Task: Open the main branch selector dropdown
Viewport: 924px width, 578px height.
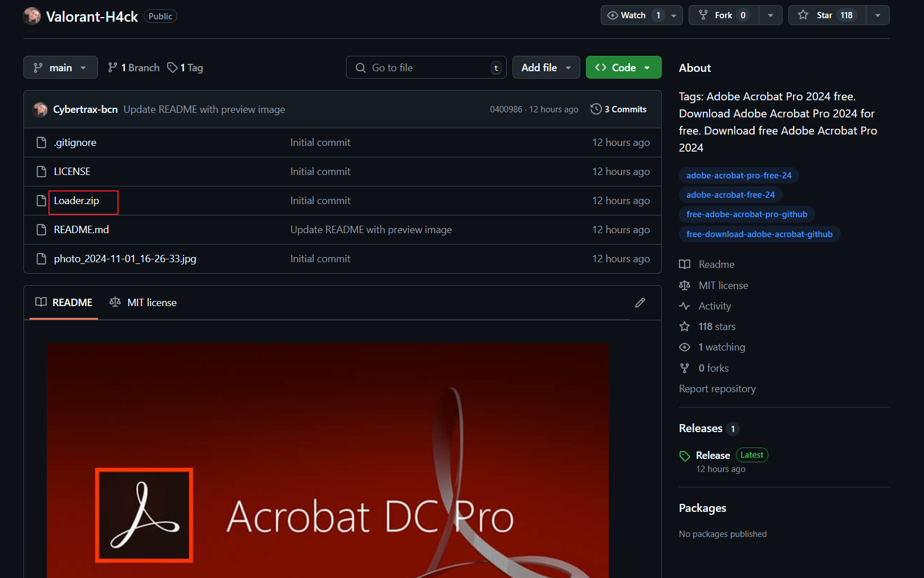Action: pyautogui.click(x=60, y=67)
